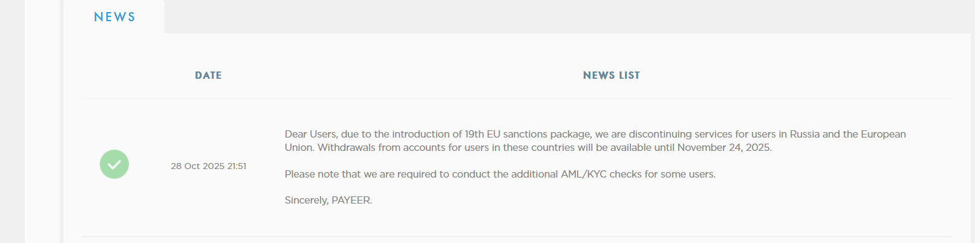The image size is (980, 243).
Task: Click the green checkmark status icon
Action: [114, 164]
